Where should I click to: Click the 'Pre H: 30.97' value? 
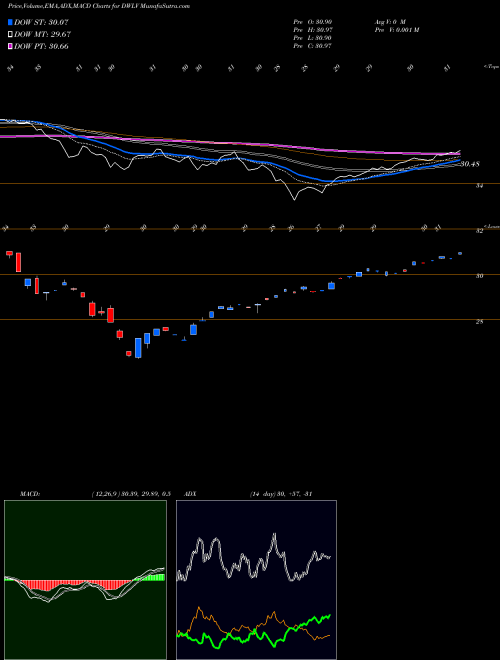coord(313,30)
